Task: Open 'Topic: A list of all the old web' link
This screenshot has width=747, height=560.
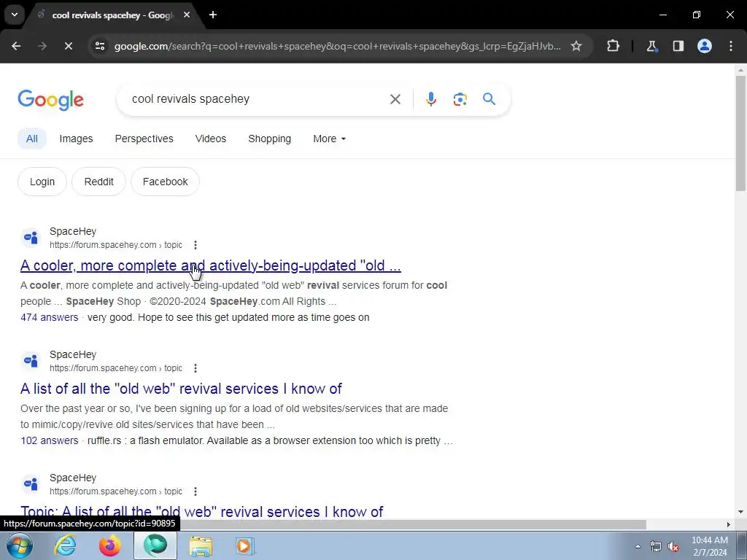Action: pyautogui.click(x=201, y=511)
